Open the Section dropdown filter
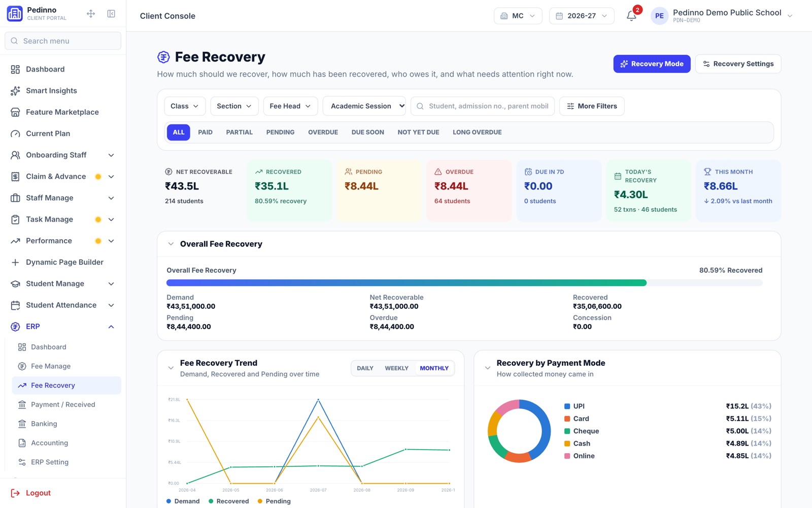Image resolution: width=812 pixels, height=508 pixels. point(234,106)
